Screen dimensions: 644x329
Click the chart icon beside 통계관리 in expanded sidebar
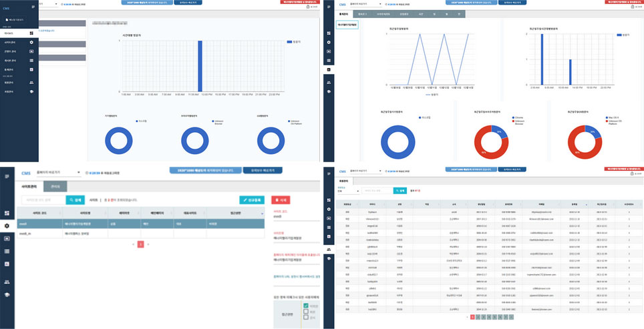click(31, 69)
